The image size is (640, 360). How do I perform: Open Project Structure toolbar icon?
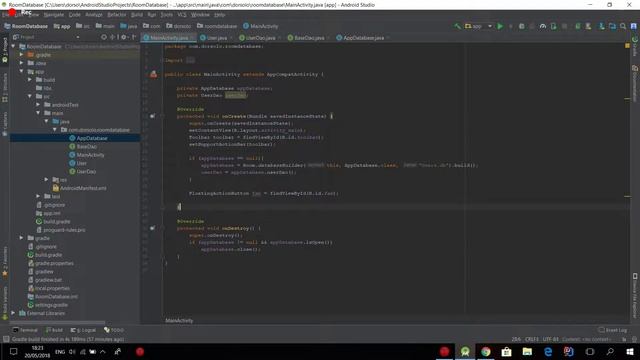(x=612, y=26)
